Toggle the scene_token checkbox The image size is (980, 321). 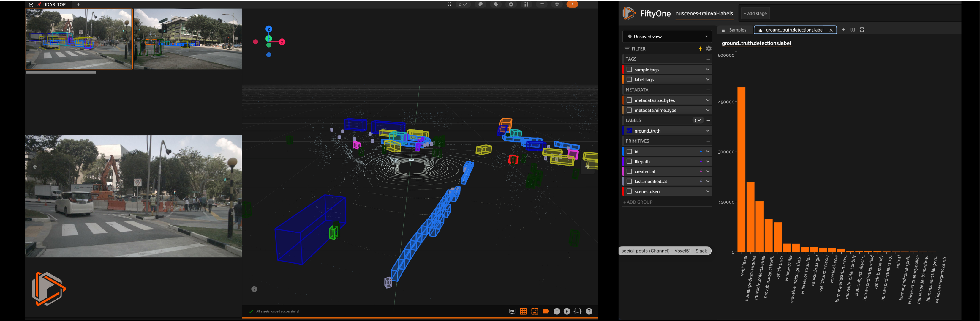629,191
